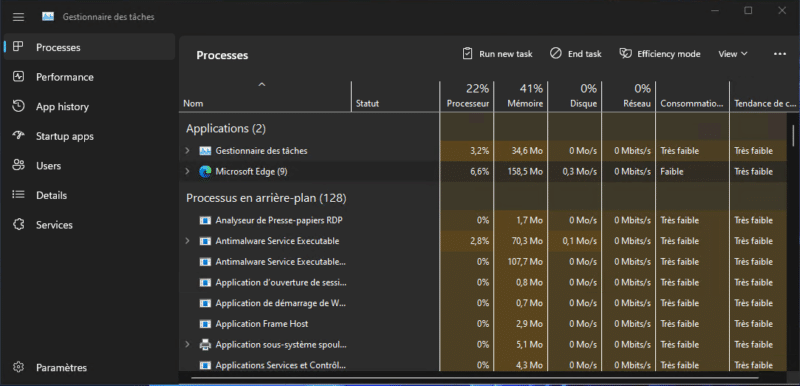Expand the Application sous-système spouleur row
The width and height of the screenshot is (800, 386).
coord(187,345)
